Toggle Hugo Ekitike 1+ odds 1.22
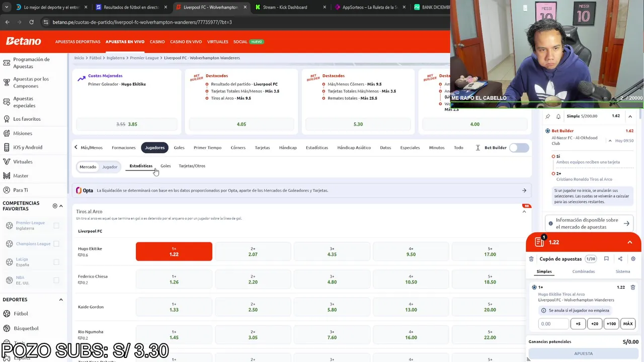This screenshot has height=362, width=644. point(174,251)
